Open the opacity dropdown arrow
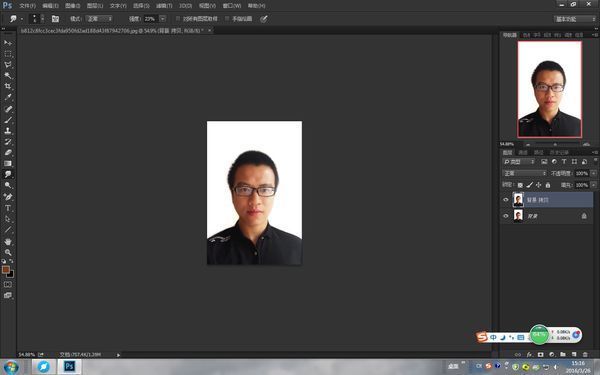The width and height of the screenshot is (600, 375). [x=593, y=173]
